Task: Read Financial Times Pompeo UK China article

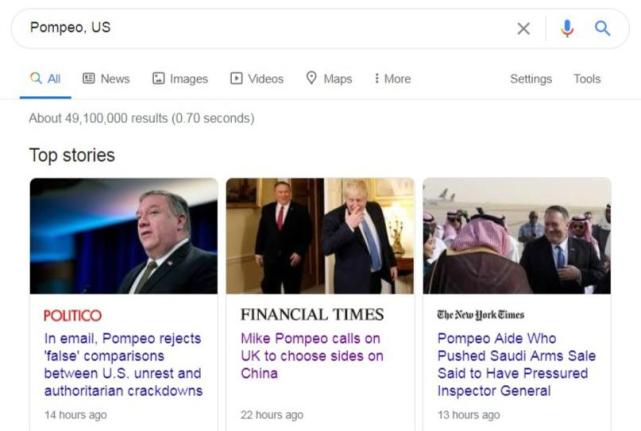Action: (x=311, y=356)
